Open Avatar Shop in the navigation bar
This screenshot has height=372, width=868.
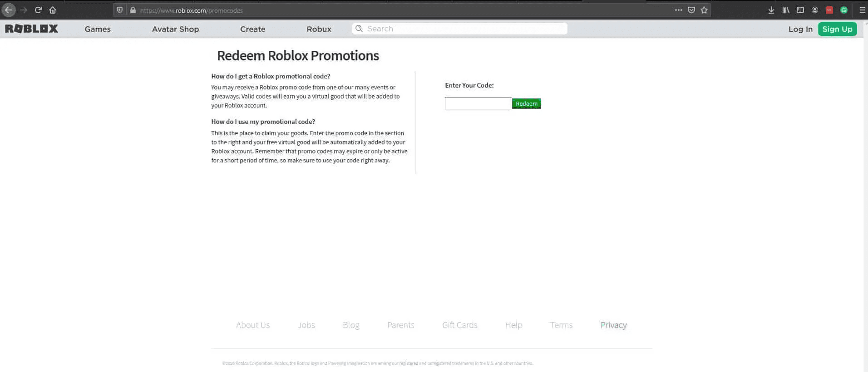(175, 29)
